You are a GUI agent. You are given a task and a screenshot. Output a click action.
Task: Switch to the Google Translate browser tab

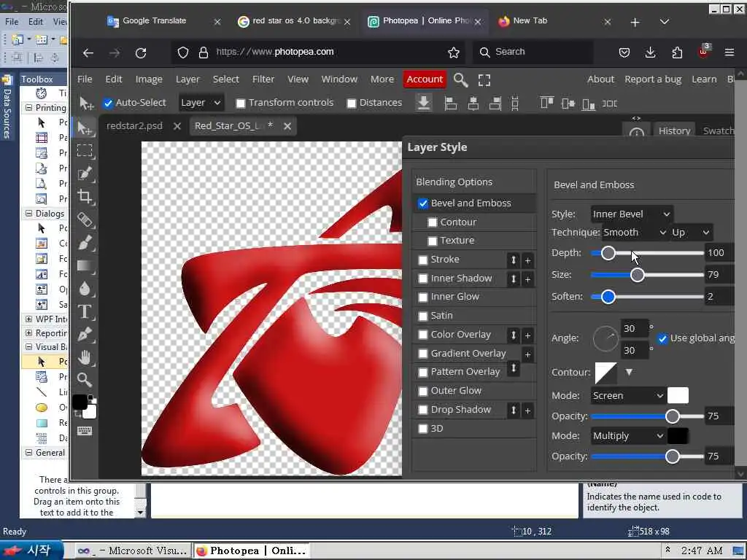click(155, 21)
